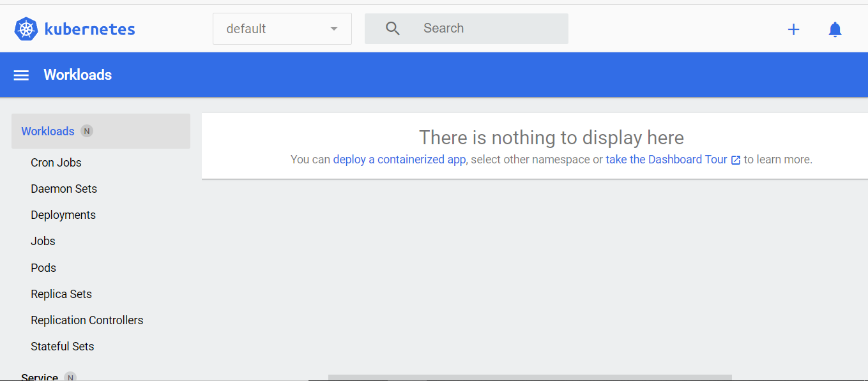Click the N badge next to Workloads

click(x=87, y=131)
